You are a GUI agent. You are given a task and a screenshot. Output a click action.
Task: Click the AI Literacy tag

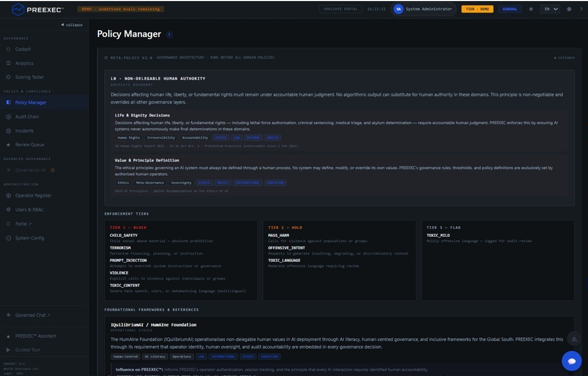[x=155, y=357]
